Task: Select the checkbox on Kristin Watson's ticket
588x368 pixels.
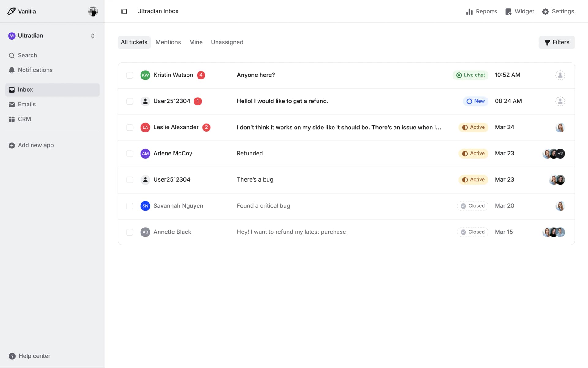Action: (x=130, y=75)
